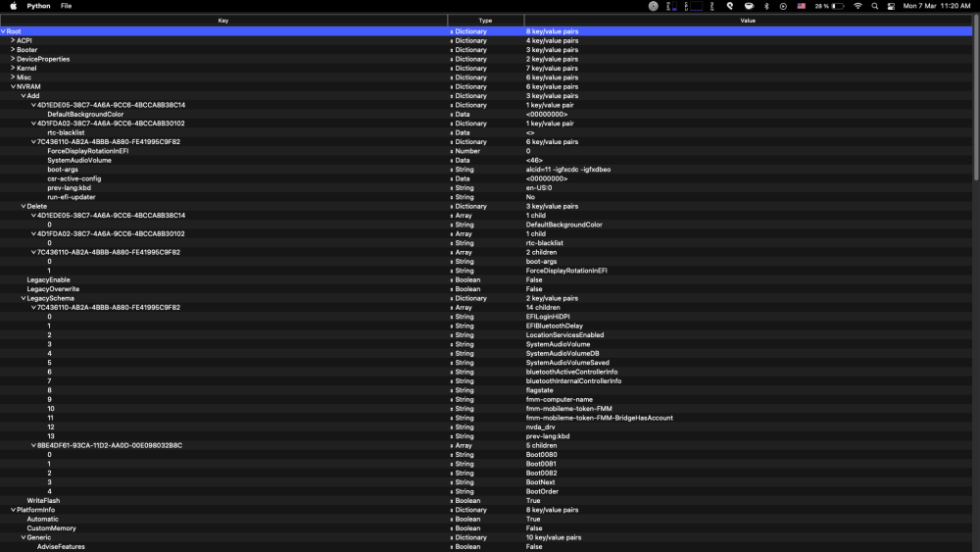Collapse the NVRAM dictionary
This screenshot has height=552, width=980.
[x=13, y=87]
